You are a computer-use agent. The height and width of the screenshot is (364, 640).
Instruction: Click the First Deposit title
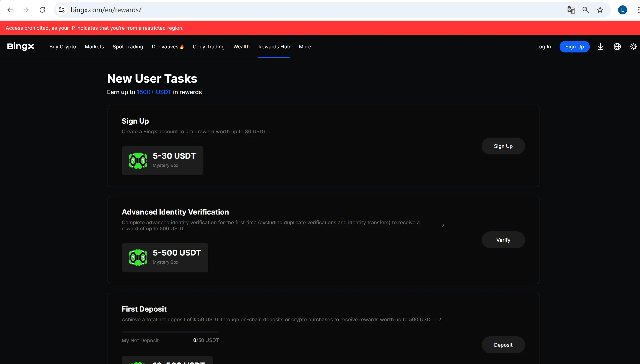pos(144,309)
